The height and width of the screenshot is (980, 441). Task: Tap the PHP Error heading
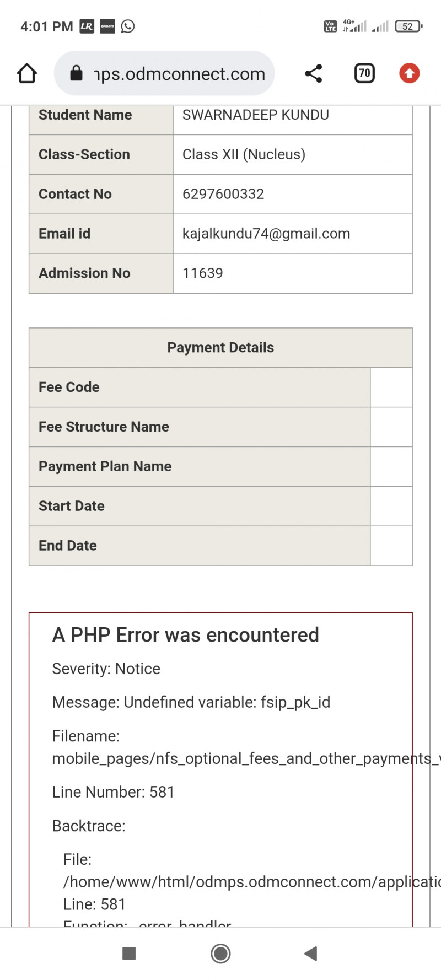pyautogui.click(x=185, y=635)
